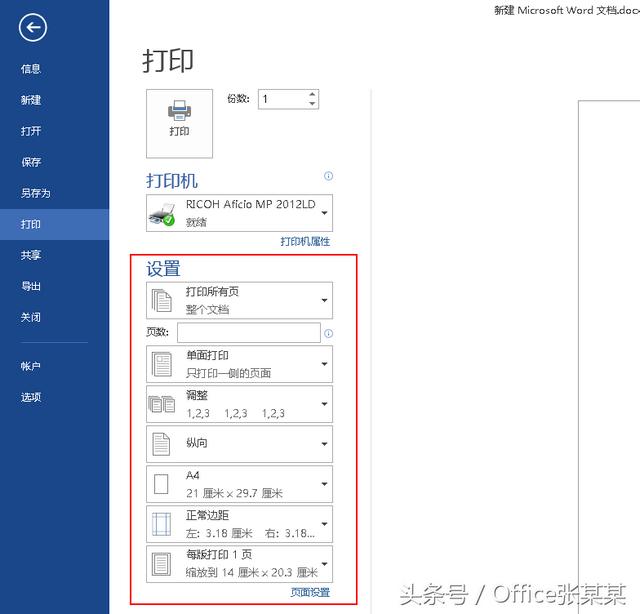
Task: Open the Printer Properties (打印机属性) link
Action: pos(305,242)
